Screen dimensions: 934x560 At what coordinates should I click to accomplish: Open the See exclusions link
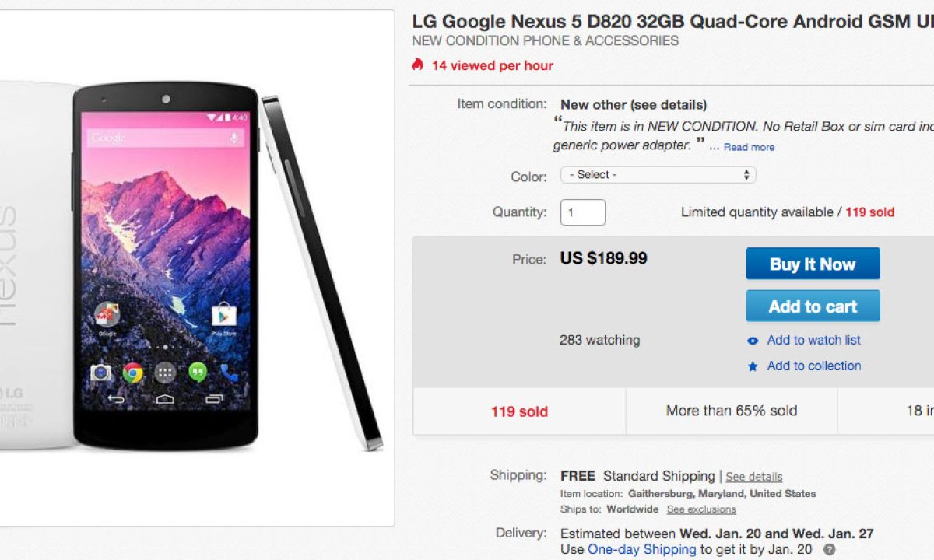tap(700, 509)
